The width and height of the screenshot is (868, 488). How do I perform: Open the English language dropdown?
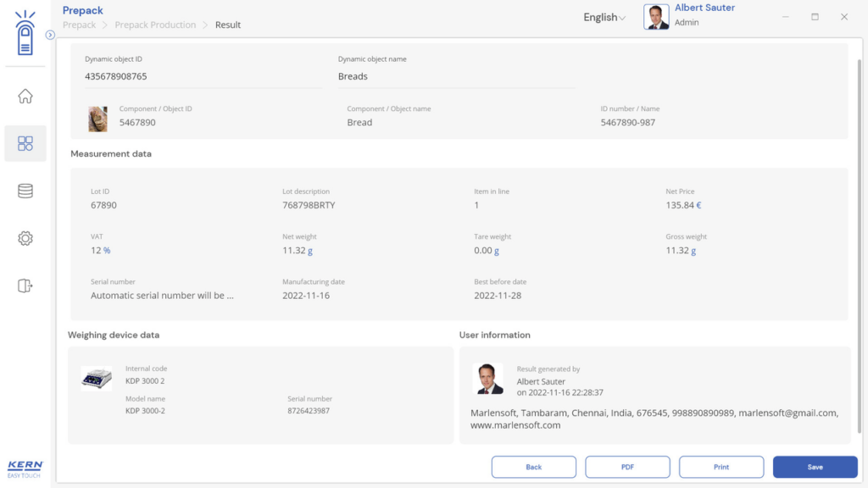(x=604, y=17)
